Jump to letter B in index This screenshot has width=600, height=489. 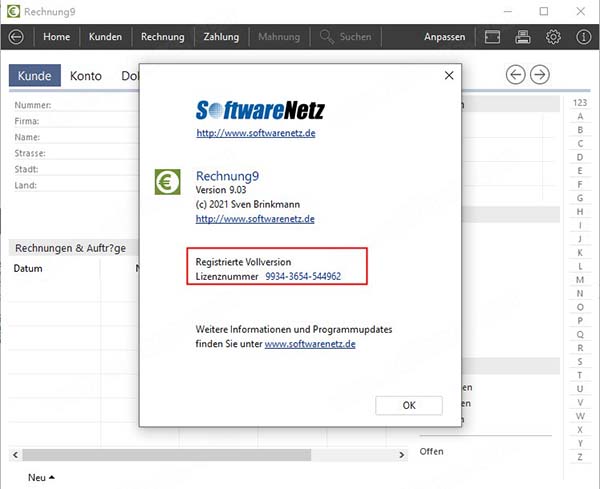tap(580, 130)
